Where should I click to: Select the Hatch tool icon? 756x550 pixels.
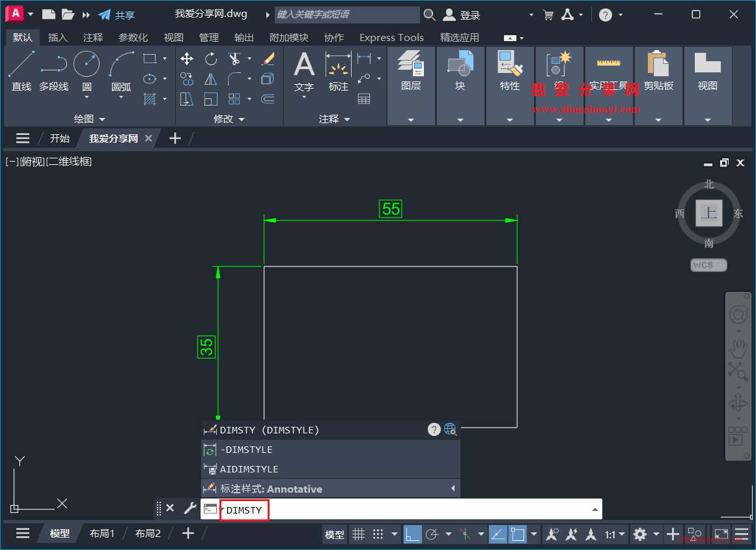click(150, 99)
